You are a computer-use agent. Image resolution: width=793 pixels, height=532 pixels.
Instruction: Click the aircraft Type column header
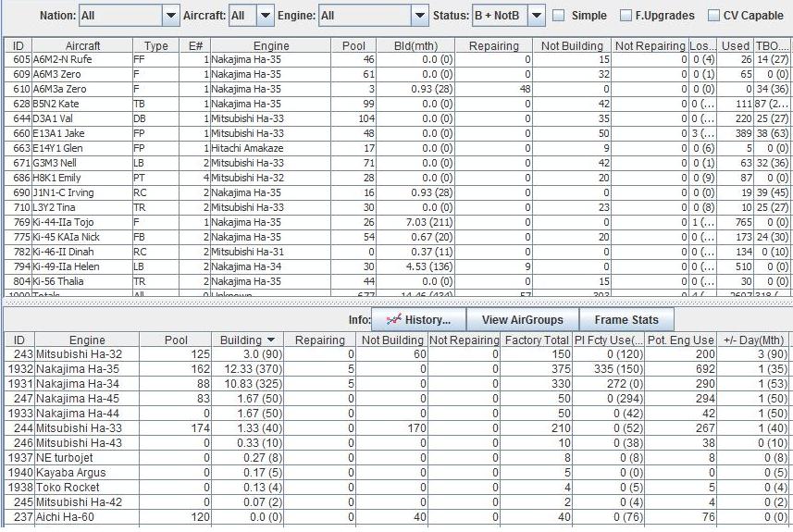(155, 46)
